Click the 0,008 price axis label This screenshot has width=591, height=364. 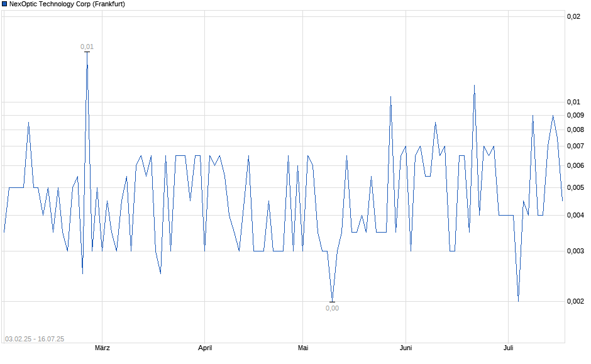pyautogui.click(x=575, y=130)
